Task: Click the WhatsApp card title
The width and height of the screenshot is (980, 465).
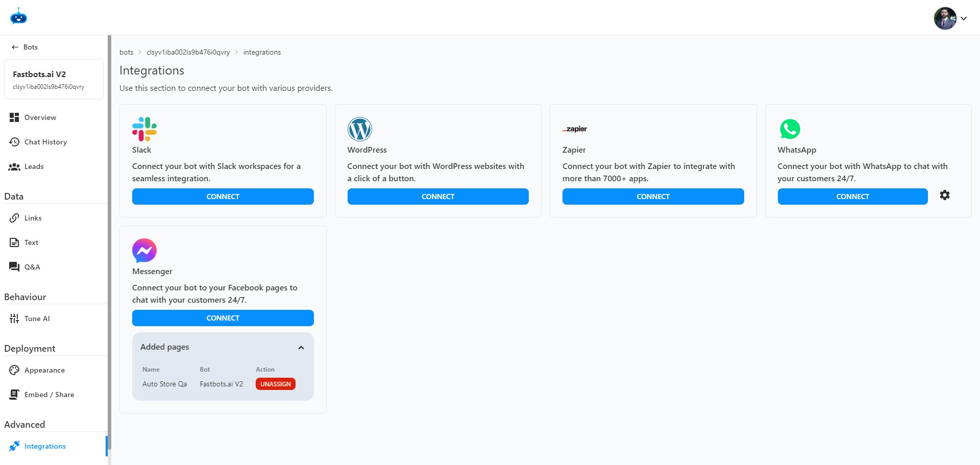Action: [x=797, y=150]
